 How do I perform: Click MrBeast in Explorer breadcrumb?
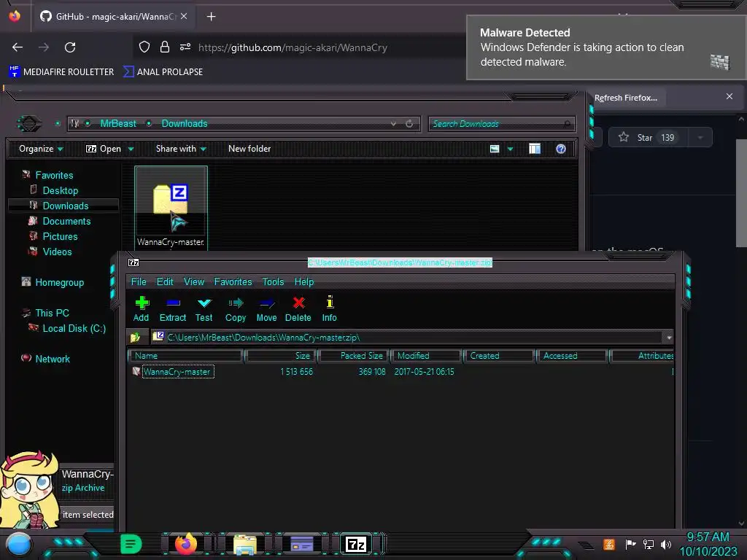(118, 123)
